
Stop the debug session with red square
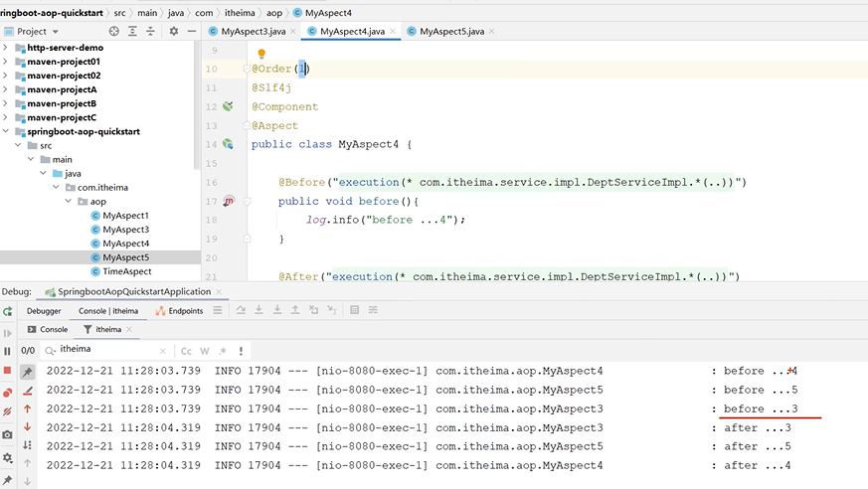[7, 370]
